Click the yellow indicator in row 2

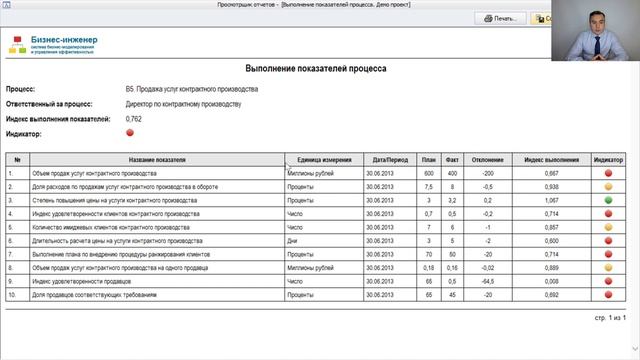[x=608, y=187]
